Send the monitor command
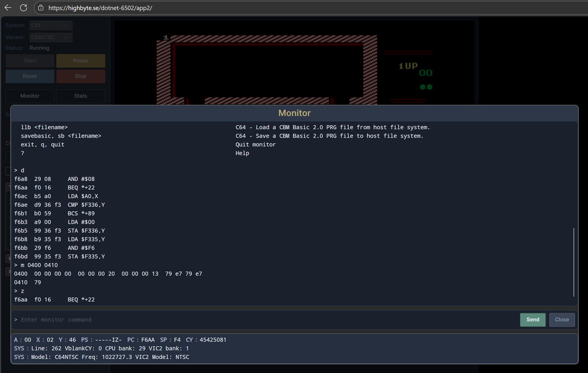588x373 pixels. 532,320
